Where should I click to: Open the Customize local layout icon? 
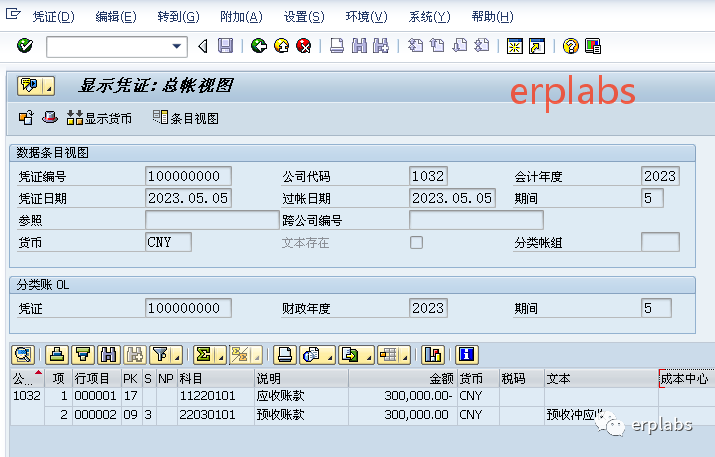[x=593, y=46]
